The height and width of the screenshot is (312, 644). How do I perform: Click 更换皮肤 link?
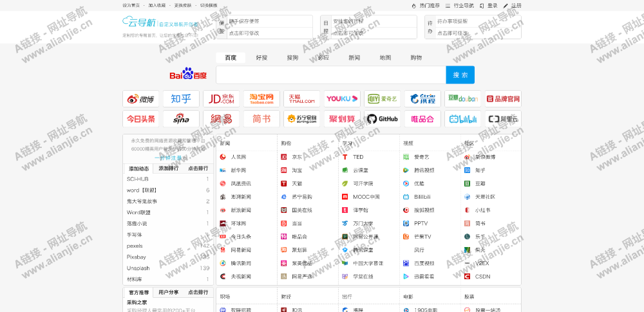point(183,5)
